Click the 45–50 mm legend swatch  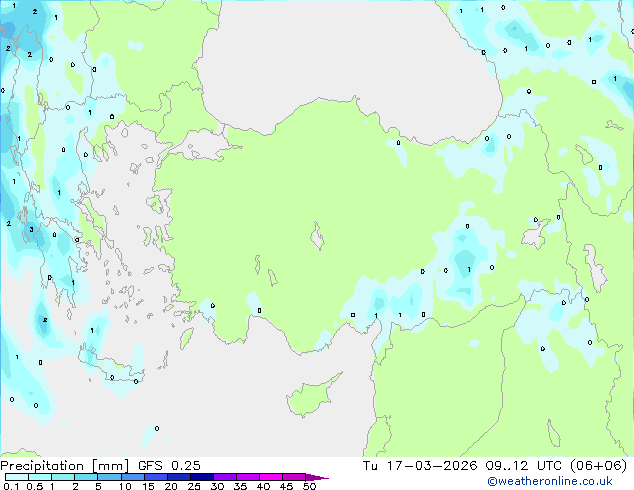tap(294, 477)
